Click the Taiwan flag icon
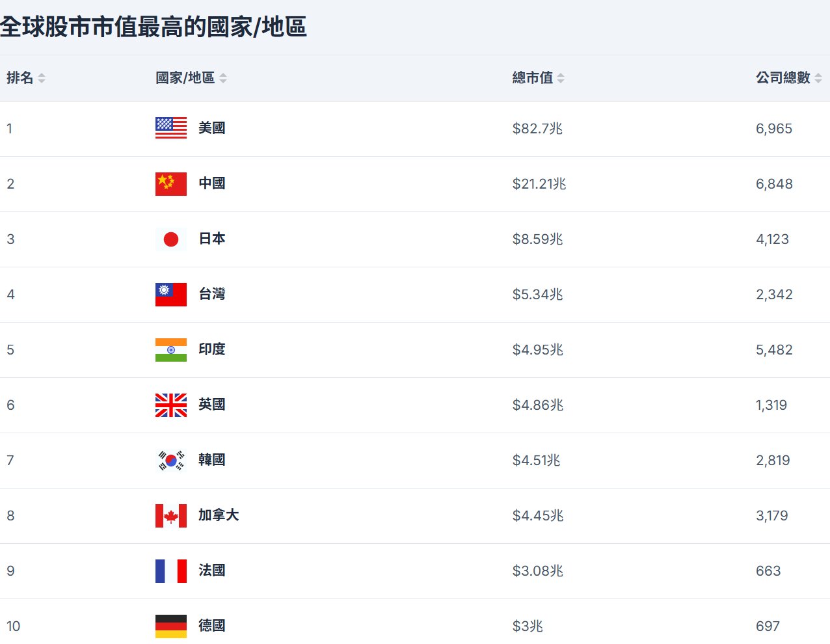Image resolution: width=830 pixels, height=644 pixels. point(171,294)
